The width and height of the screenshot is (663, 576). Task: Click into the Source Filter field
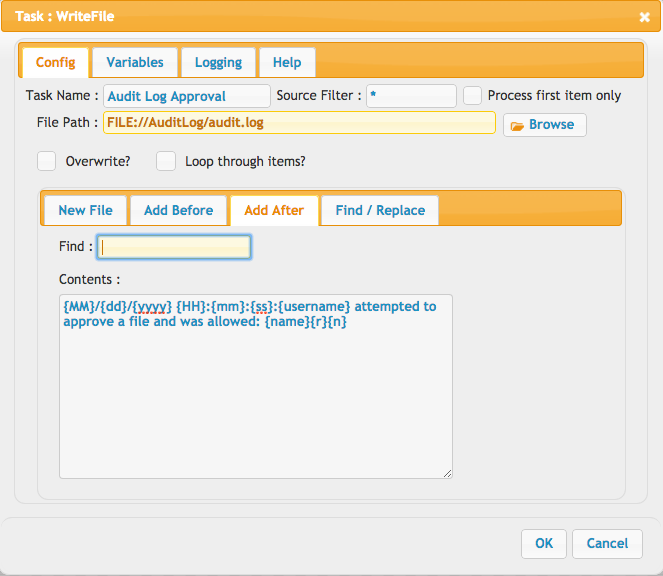point(411,96)
